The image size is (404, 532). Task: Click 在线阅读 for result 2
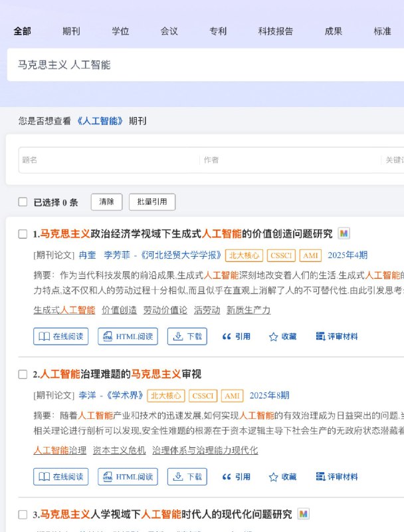tap(61, 477)
